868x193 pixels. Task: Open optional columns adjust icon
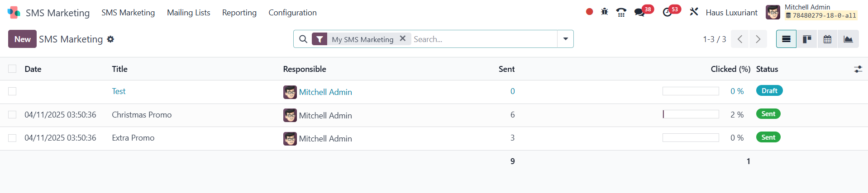tap(858, 69)
